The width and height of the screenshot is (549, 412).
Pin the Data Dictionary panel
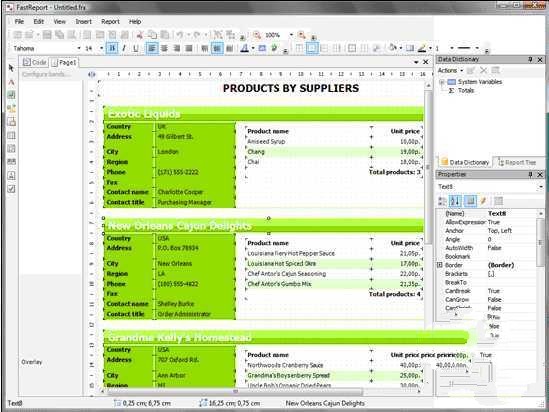[x=530, y=60]
